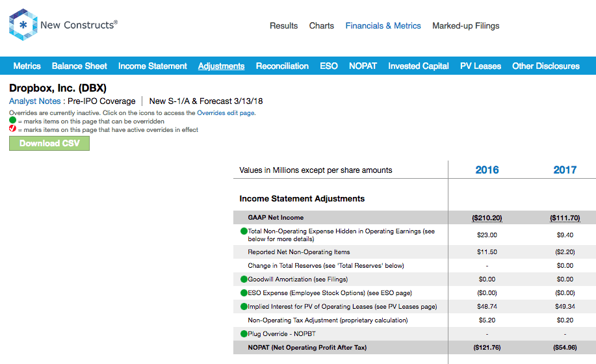596x364 pixels.
Task: Click the Plug Override - NOPBT label
Action: (281, 334)
